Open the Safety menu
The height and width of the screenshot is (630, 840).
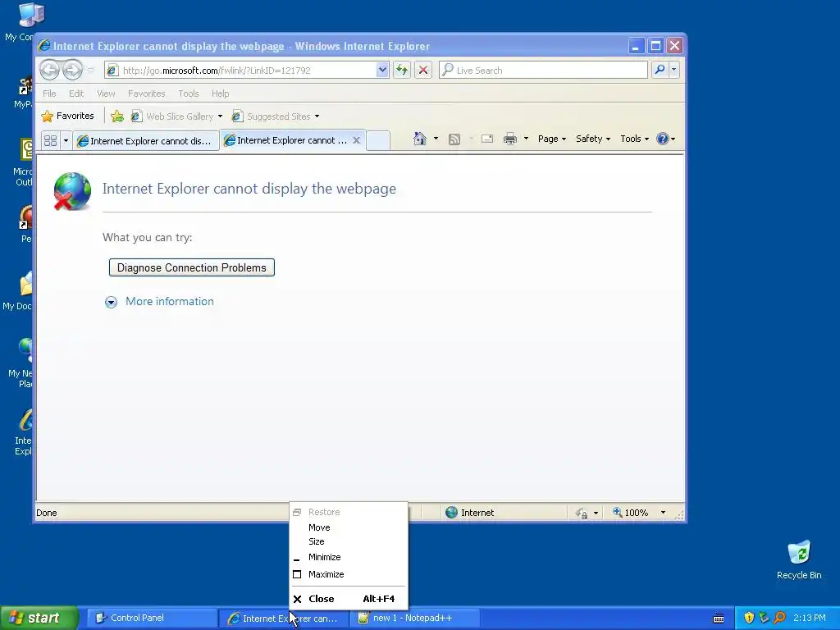593,139
